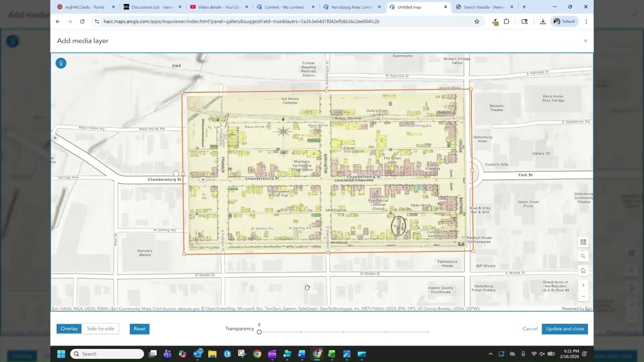This screenshot has height=362, width=644.
Task: Switch to Content - My content tab
Action: (x=284, y=7)
